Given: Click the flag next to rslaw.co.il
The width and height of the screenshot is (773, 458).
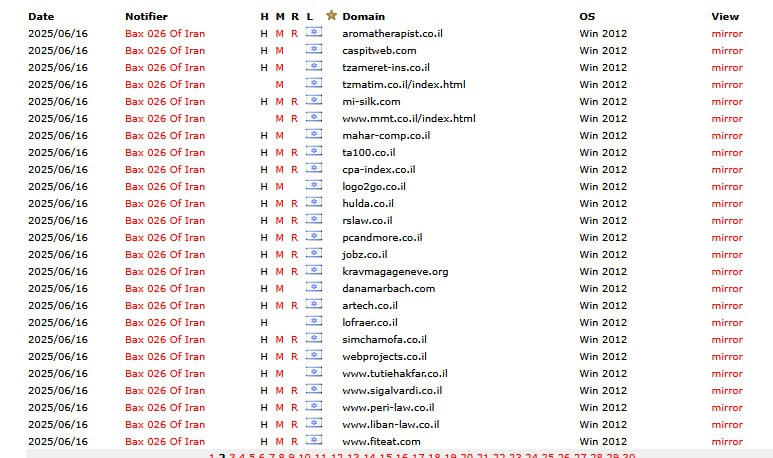Looking at the screenshot, I should point(314,219).
